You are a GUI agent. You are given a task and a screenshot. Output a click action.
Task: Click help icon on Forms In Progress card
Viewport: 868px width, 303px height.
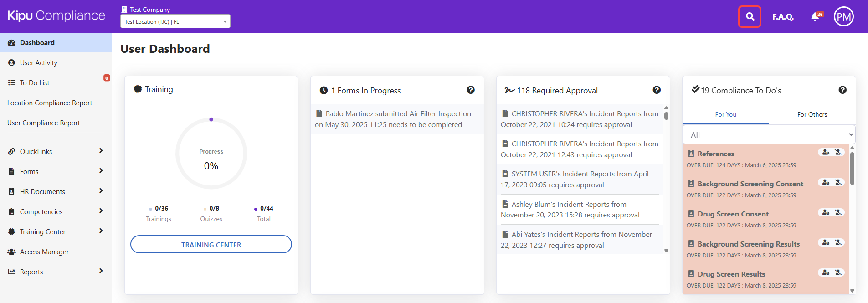[x=471, y=90]
